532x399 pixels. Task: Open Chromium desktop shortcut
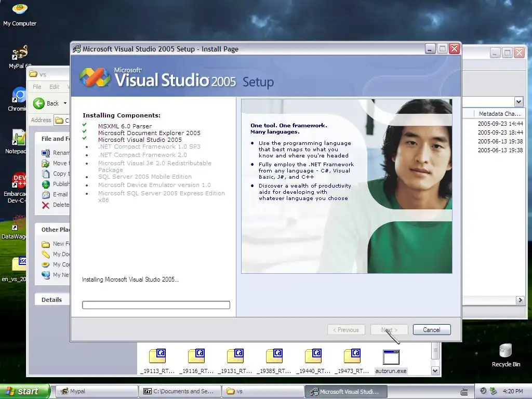[19, 99]
